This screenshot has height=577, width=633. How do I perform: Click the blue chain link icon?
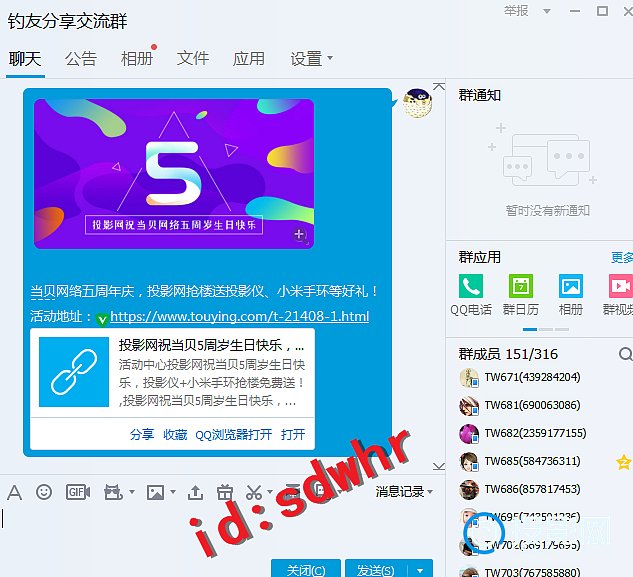click(x=74, y=372)
